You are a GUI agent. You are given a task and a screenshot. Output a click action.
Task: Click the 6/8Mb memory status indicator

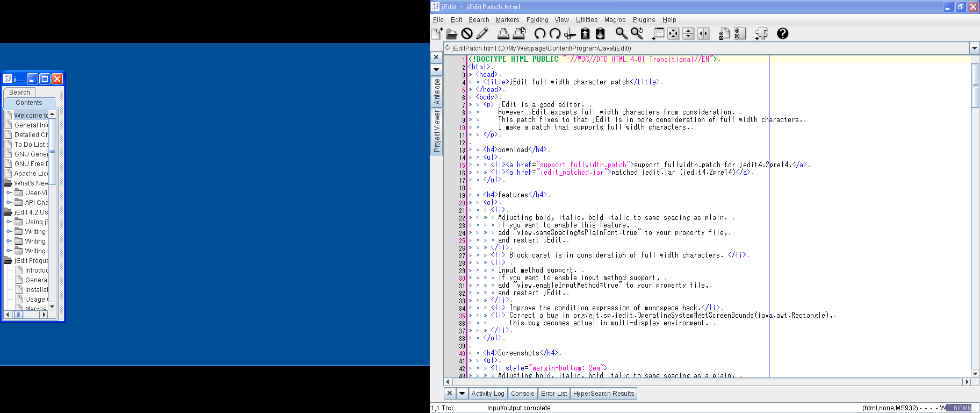(960, 408)
